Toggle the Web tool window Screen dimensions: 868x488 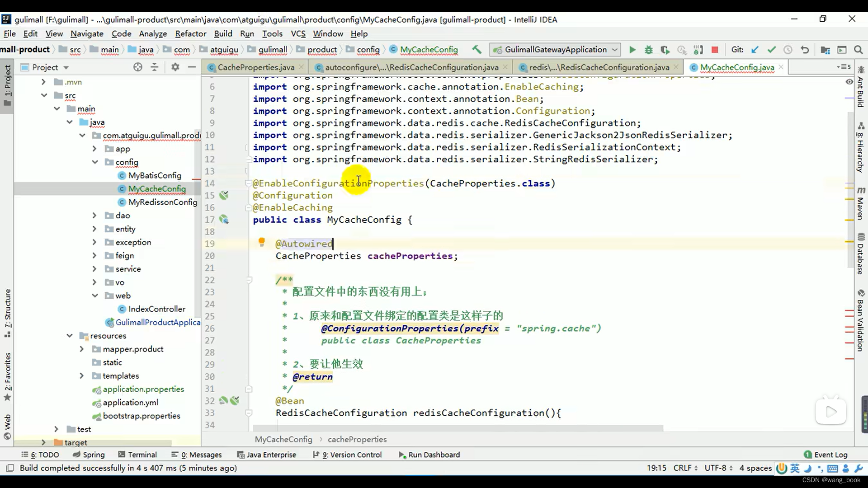click(7, 427)
